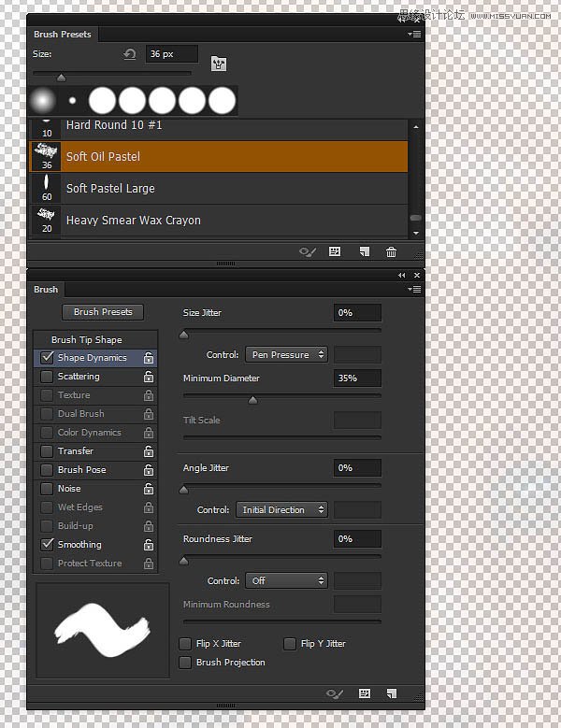
Task: Click the brush stroke preview area
Action: point(103,631)
